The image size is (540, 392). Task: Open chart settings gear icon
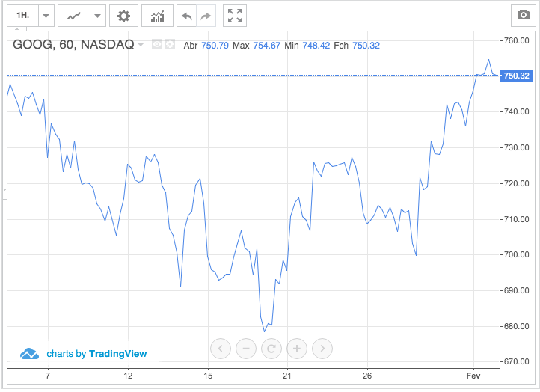123,16
